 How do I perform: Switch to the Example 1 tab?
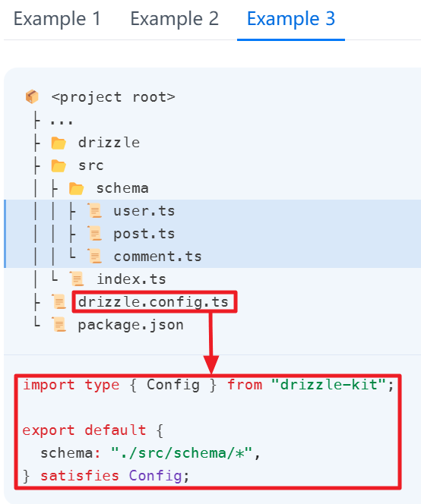click(57, 19)
